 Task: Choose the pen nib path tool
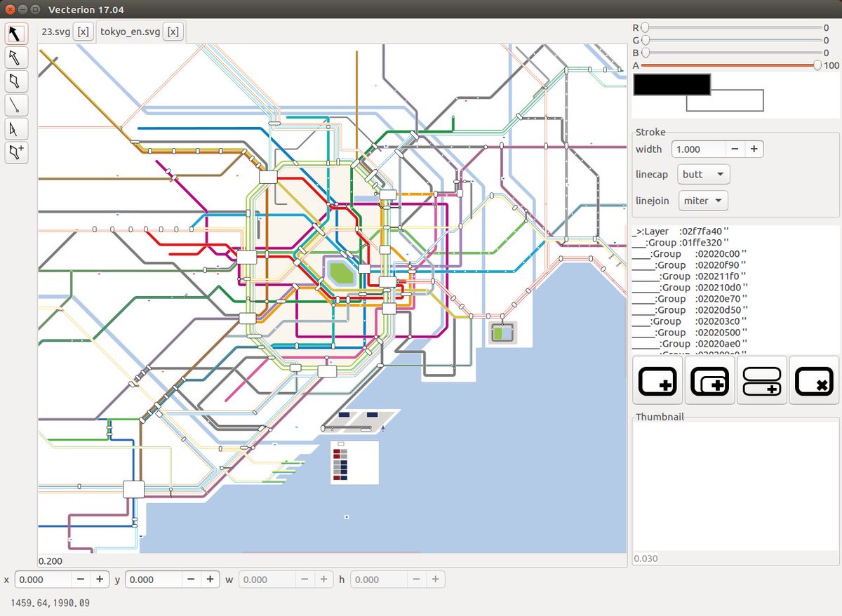(16, 81)
